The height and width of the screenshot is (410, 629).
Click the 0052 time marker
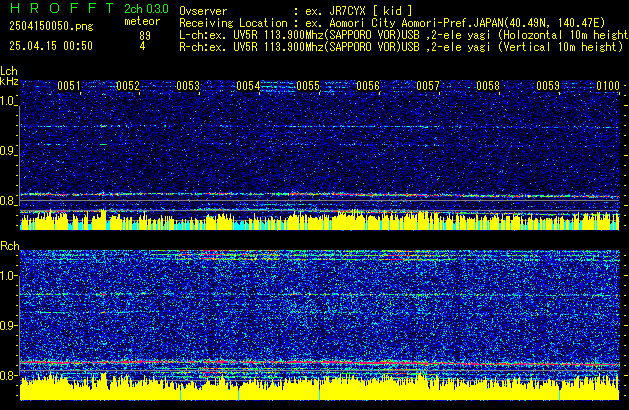[128, 86]
